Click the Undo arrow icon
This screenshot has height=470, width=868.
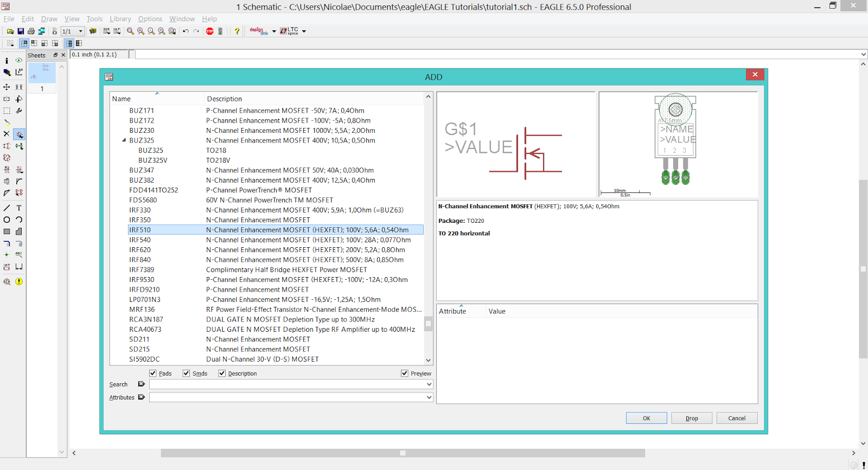click(x=186, y=31)
